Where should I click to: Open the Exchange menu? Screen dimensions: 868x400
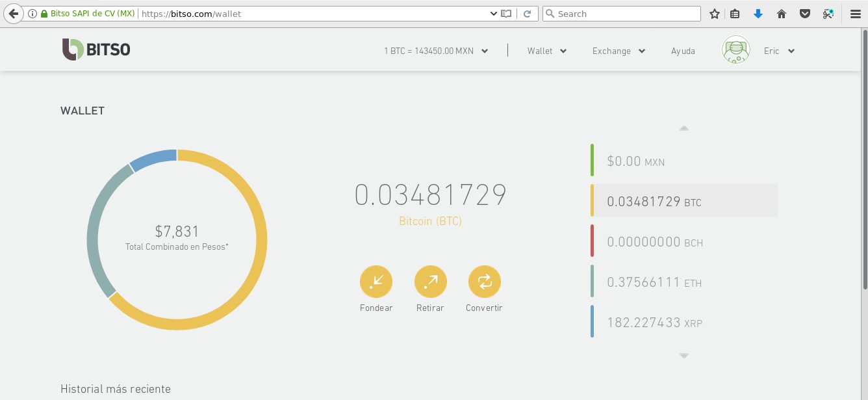(619, 51)
